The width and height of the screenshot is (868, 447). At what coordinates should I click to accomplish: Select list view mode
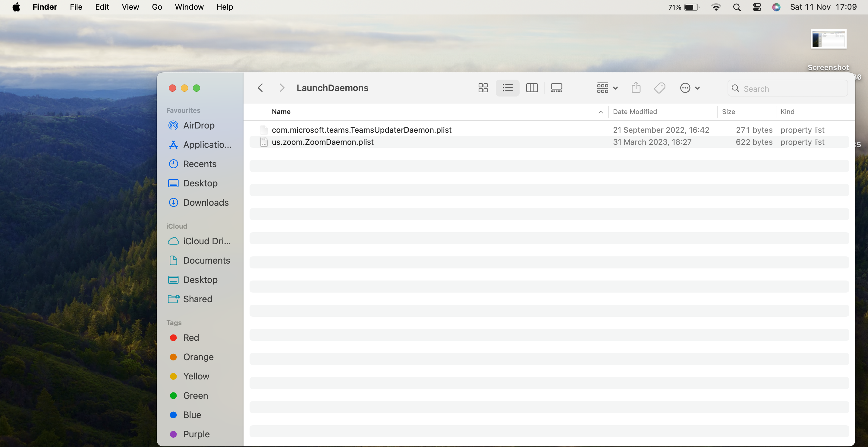508,88
